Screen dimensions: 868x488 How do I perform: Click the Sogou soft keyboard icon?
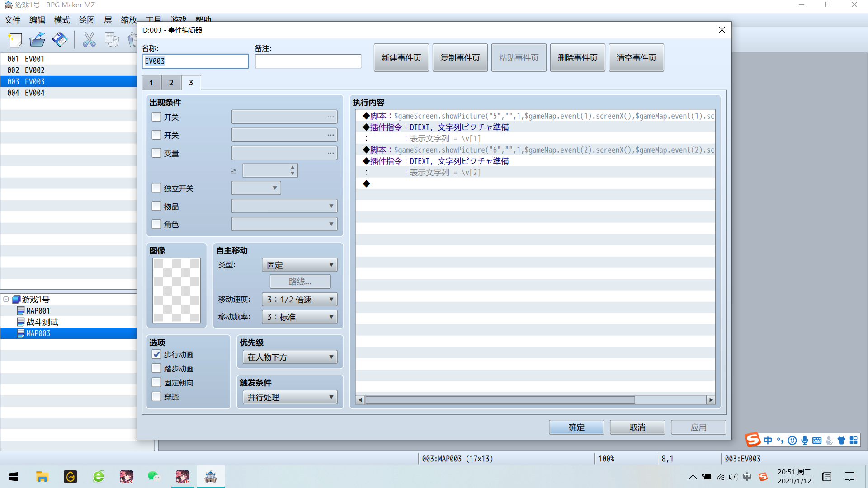817,440
